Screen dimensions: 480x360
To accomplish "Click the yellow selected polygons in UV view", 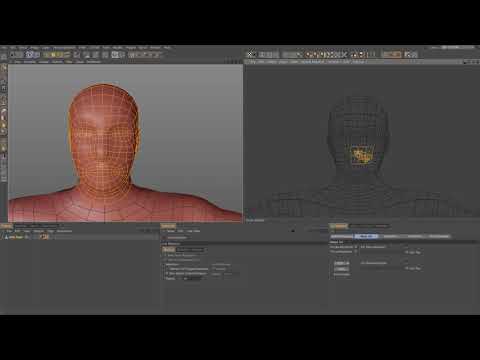I will point(363,155).
